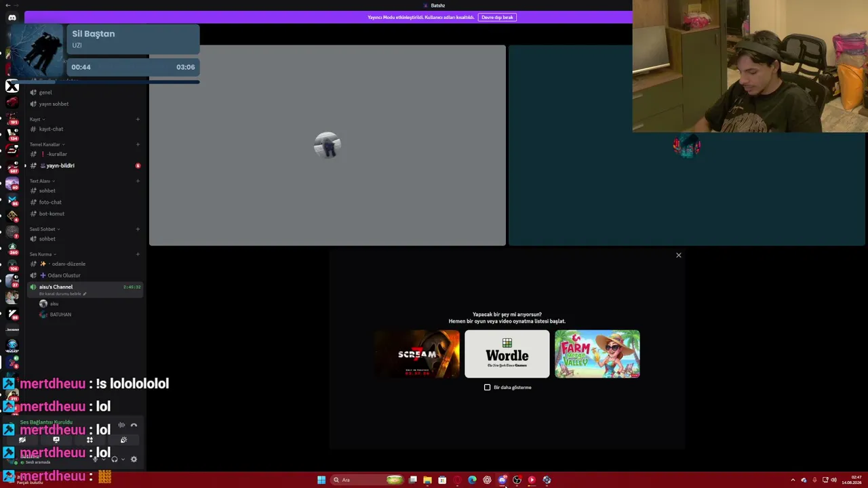Image resolution: width=868 pixels, height=488 pixels.
Task: Open audio output options arrow
Action: (123, 459)
